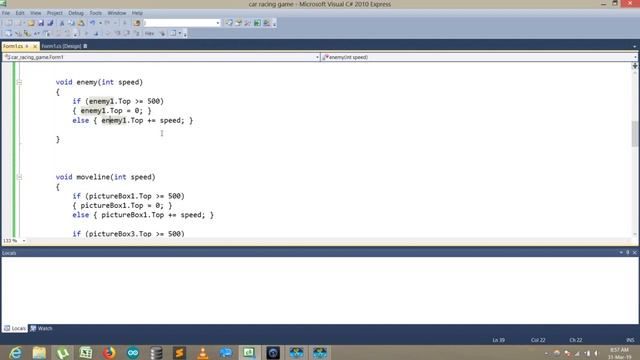Click 'void moveline(int speed)' code line
640x360 pixels.
point(105,177)
